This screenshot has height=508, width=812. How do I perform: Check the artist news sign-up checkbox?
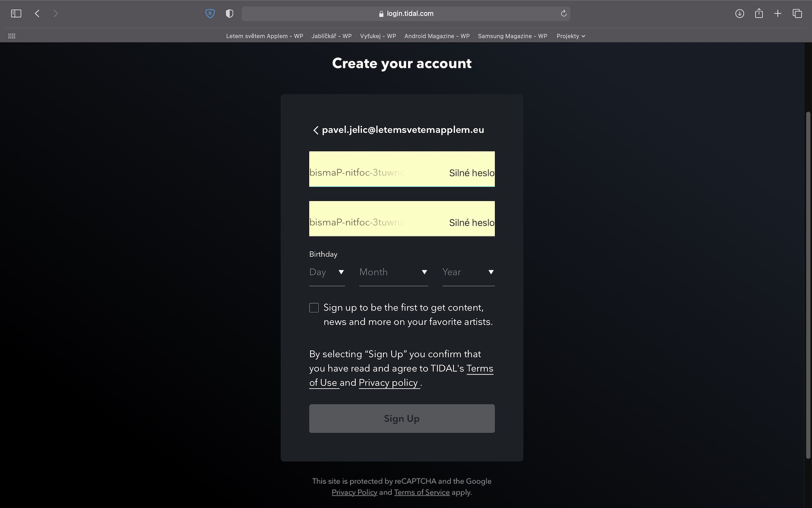tap(314, 308)
